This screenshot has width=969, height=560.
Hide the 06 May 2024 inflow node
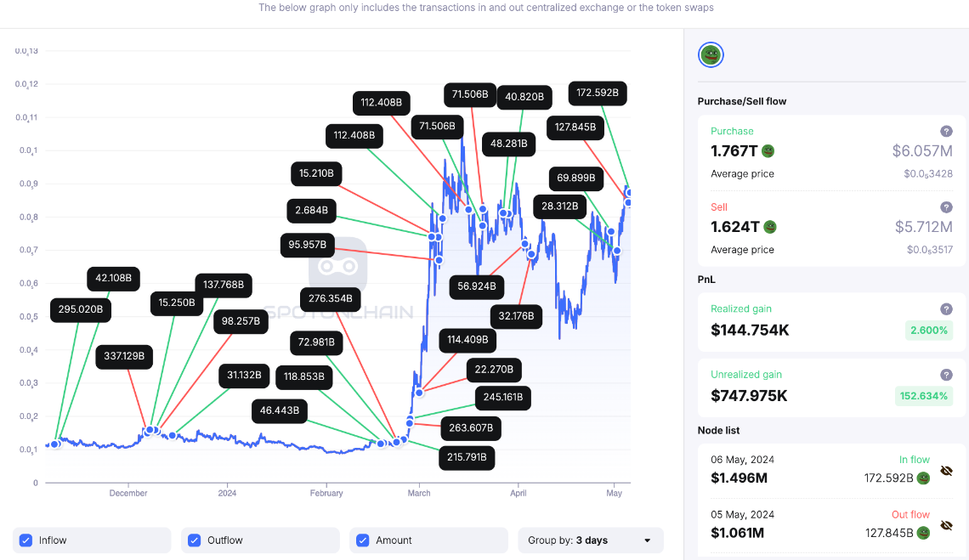(946, 471)
